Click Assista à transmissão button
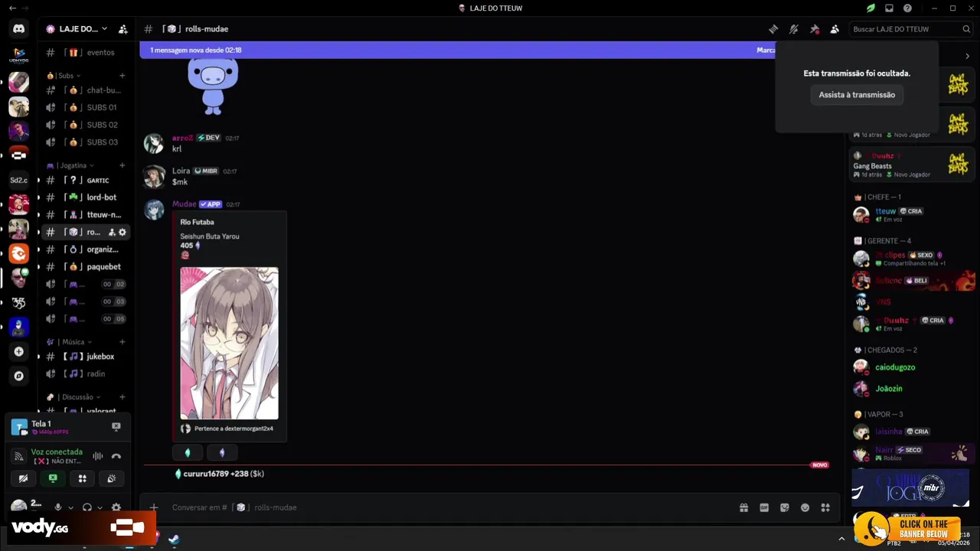 pos(857,95)
